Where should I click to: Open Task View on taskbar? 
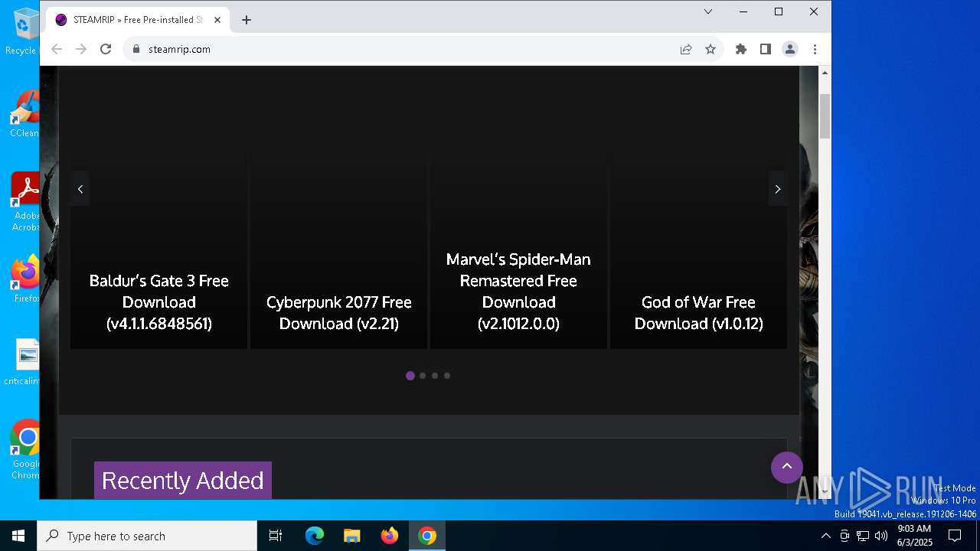click(x=276, y=536)
